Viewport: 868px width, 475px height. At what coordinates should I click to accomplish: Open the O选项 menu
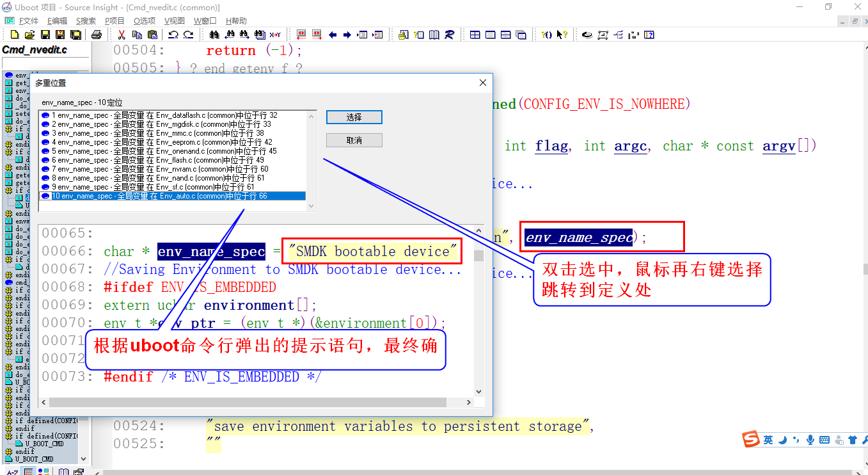coord(144,21)
